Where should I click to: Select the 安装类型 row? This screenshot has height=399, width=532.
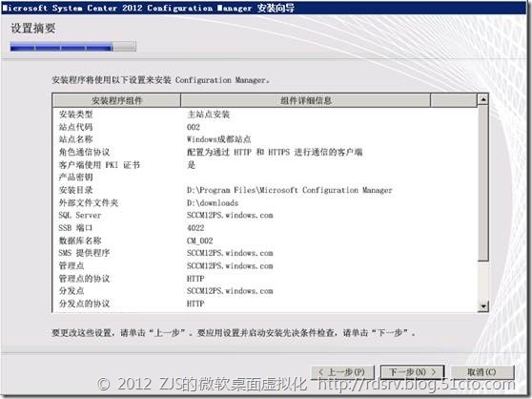point(265,115)
